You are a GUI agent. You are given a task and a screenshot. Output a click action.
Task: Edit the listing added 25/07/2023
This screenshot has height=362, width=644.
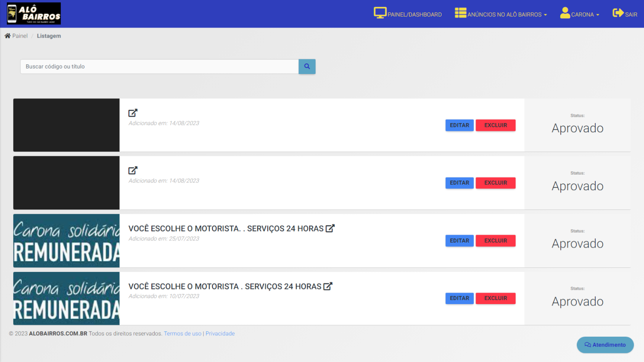(460, 241)
